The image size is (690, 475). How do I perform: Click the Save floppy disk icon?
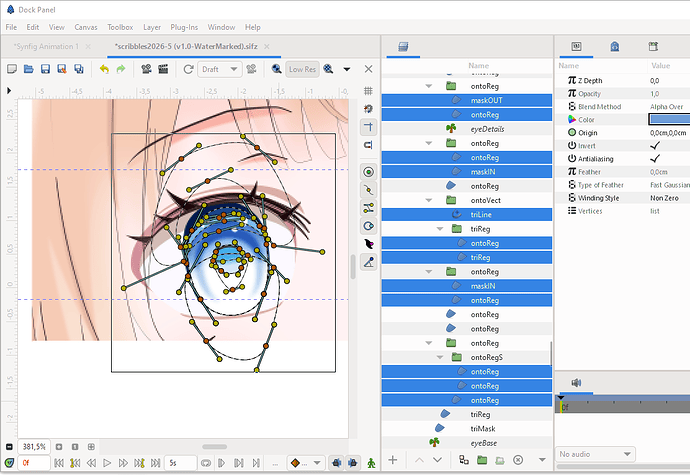(45, 69)
